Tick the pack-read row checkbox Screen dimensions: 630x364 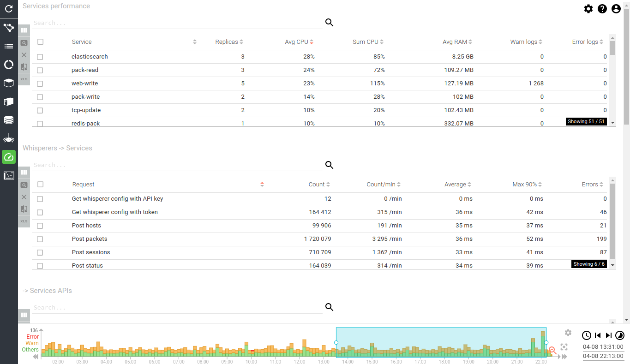[x=40, y=70]
